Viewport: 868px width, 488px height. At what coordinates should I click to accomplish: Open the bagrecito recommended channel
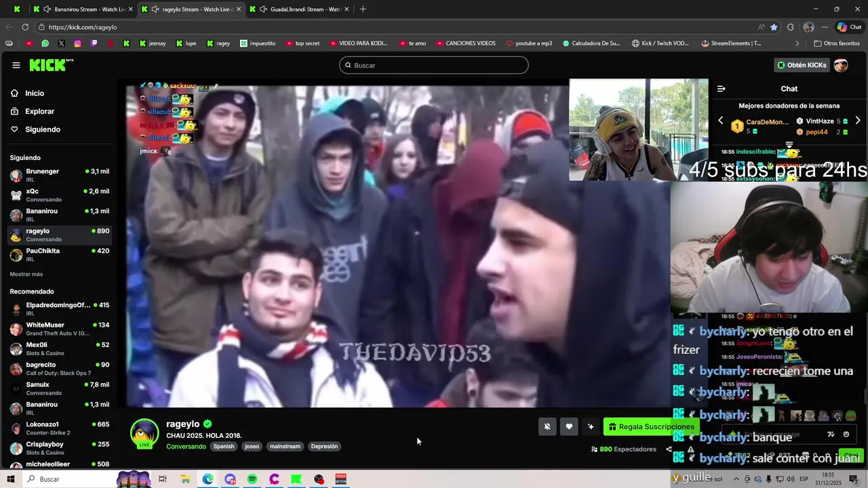pyautogui.click(x=60, y=369)
